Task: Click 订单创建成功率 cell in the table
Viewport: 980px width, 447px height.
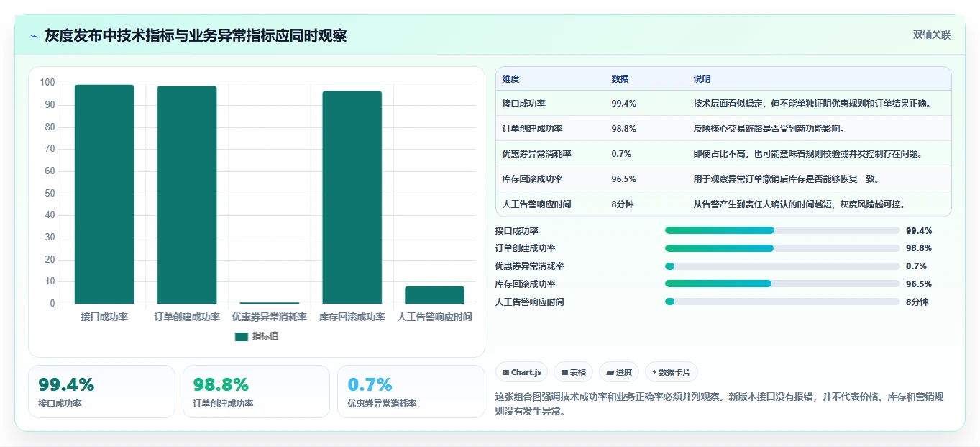Action: [x=532, y=129]
